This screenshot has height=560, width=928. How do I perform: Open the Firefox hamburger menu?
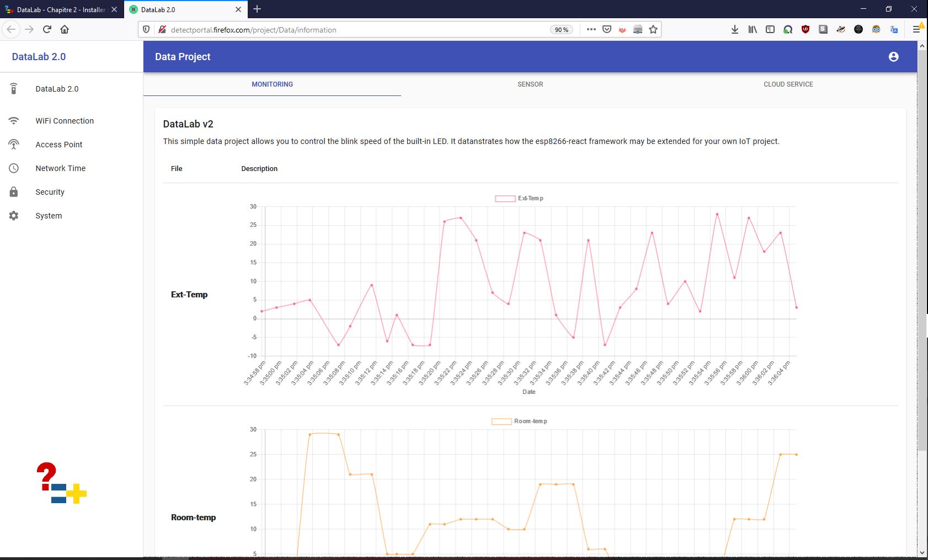point(916,30)
